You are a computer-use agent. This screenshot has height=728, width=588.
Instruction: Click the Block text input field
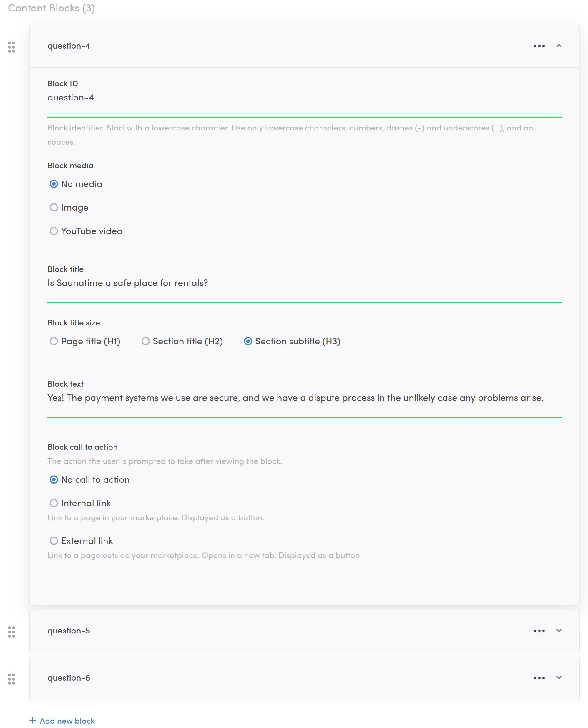tap(304, 398)
